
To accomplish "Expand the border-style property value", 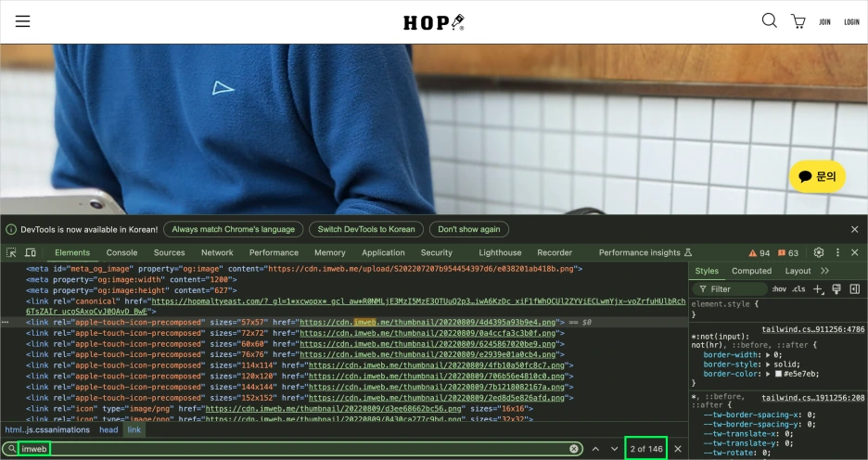I will point(768,364).
